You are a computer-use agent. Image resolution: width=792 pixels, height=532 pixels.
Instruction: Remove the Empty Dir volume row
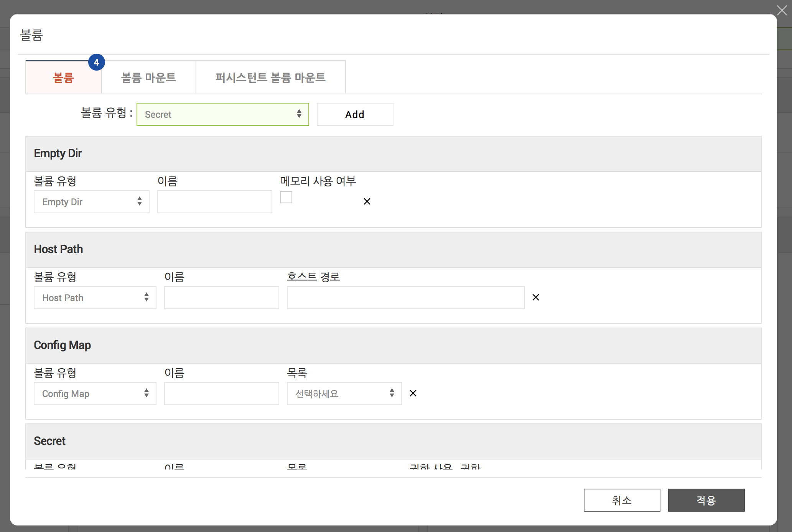pyautogui.click(x=367, y=201)
